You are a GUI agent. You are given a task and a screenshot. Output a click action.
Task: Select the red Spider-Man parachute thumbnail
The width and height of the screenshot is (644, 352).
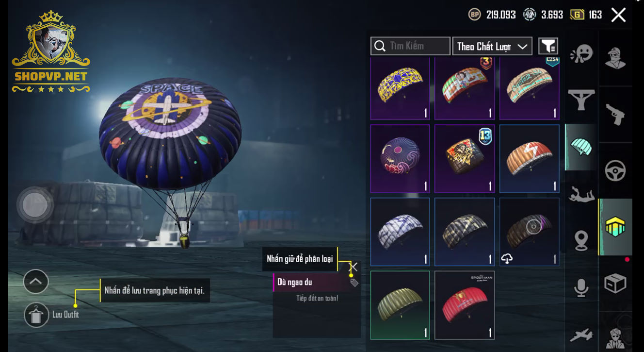pos(465,305)
